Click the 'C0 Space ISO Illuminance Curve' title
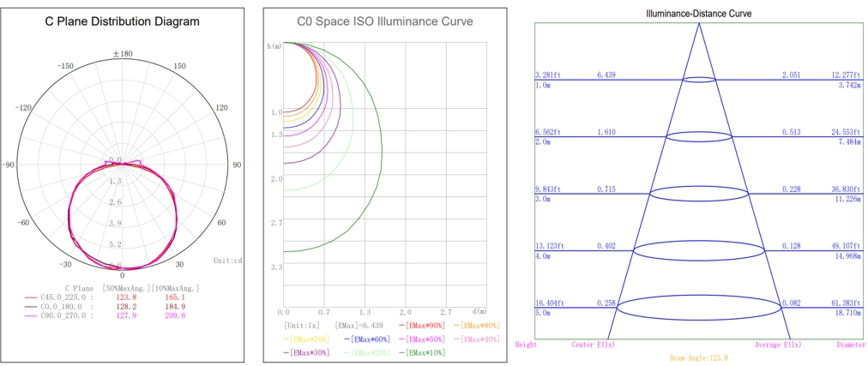868x366 pixels. 385,22
